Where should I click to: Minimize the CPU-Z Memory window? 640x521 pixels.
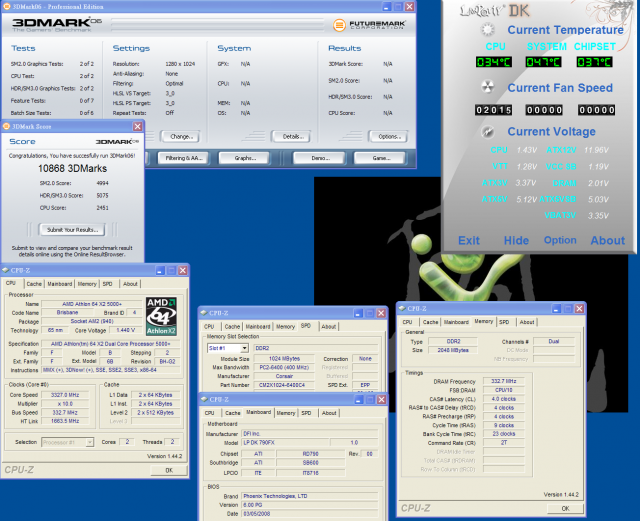(x=556, y=309)
